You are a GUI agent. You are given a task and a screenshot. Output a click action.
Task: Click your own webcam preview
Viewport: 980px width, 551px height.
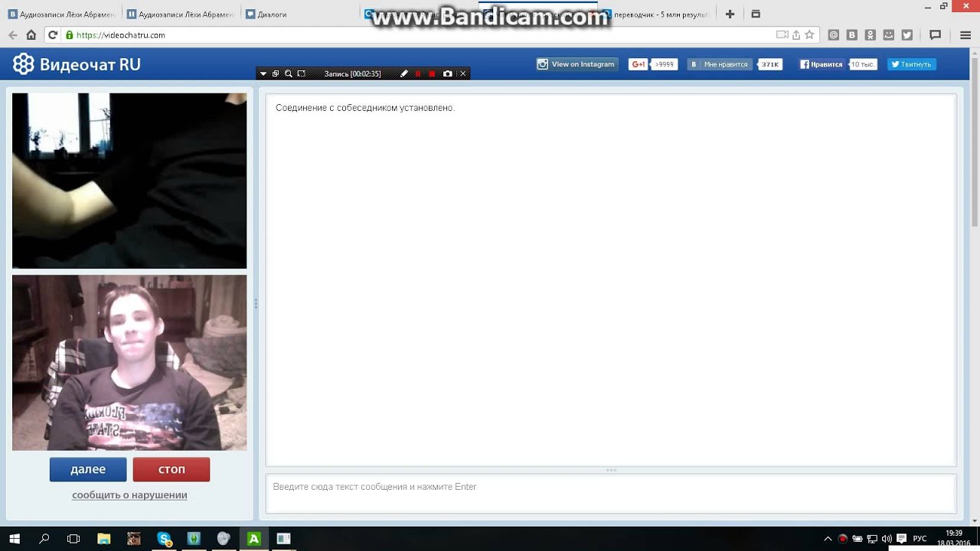coord(129,363)
